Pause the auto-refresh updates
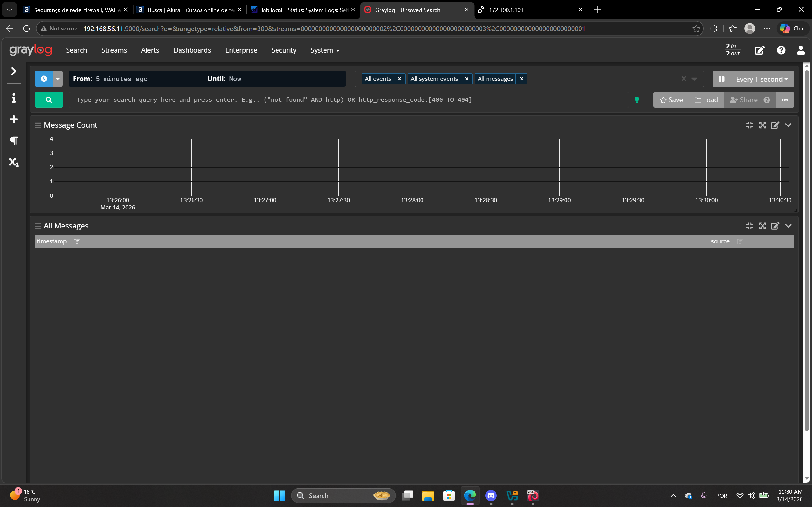 721,79
